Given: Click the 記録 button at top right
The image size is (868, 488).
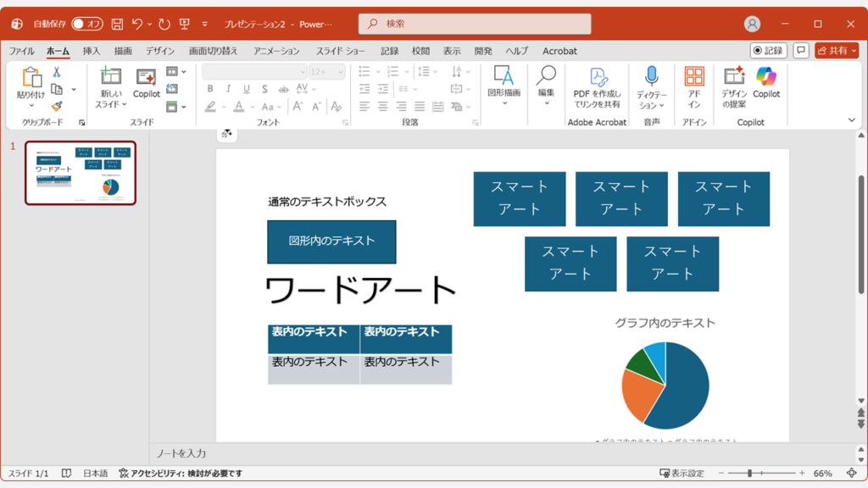Looking at the screenshot, I should click(x=768, y=51).
